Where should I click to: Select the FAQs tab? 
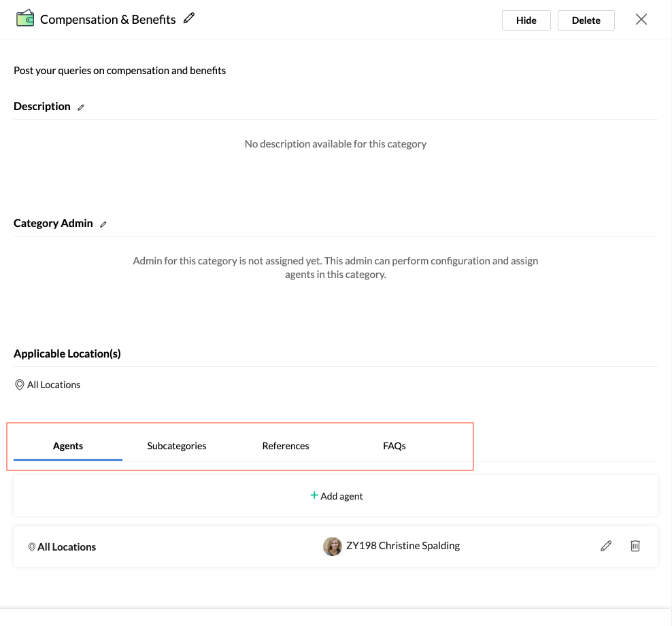click(394, 446)
